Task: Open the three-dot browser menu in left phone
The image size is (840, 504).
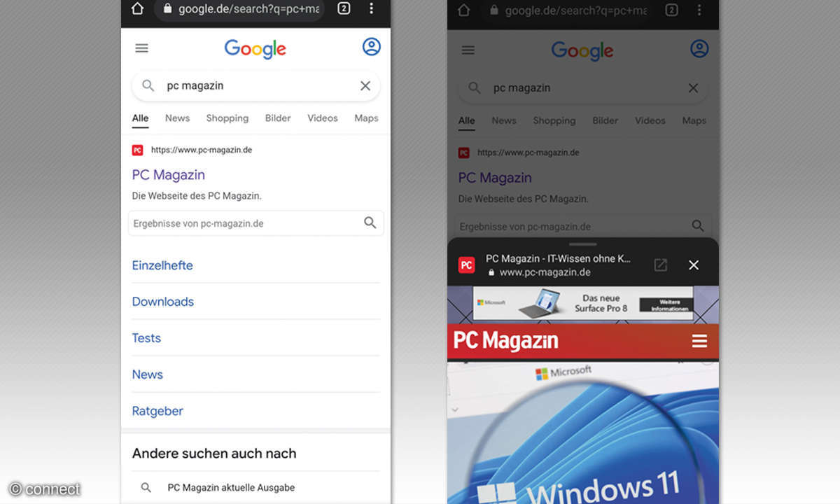Action: tap(371, 9)
